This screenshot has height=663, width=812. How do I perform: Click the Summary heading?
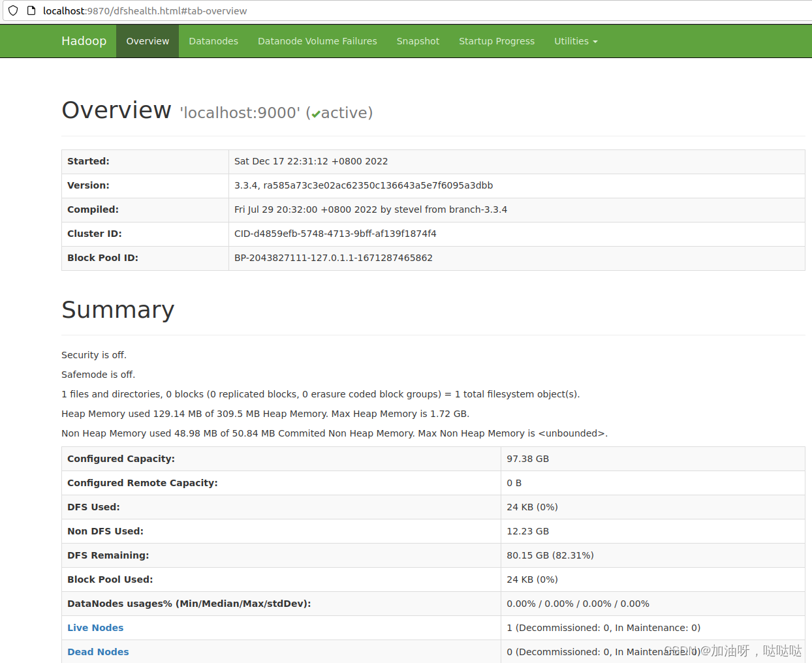pyautogui.click(x=118, y=309)
